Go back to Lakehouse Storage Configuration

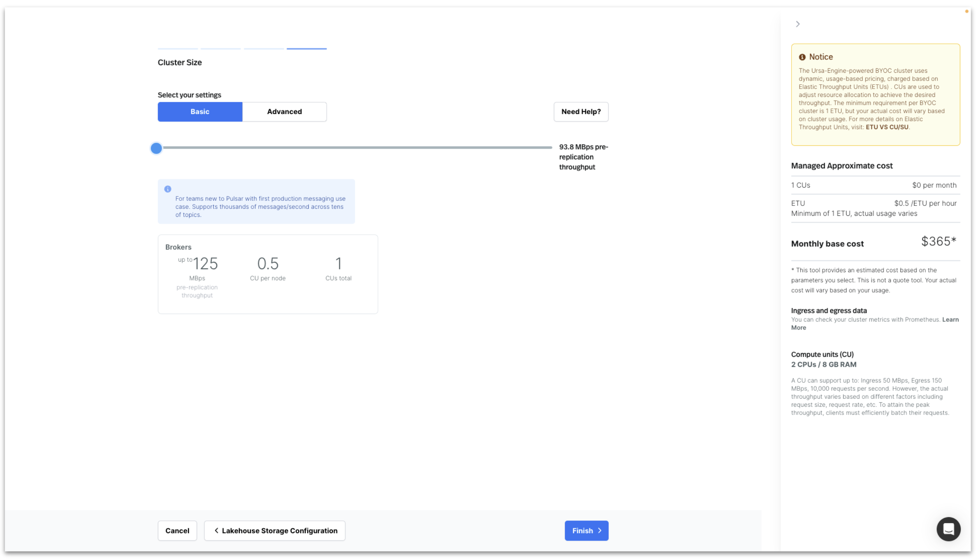point(274,530)
